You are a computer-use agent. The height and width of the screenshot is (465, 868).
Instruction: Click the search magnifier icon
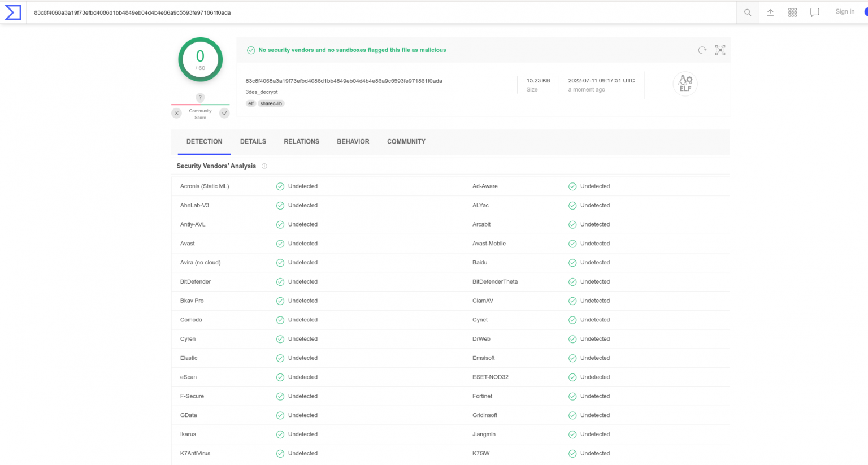click(748, 12)
